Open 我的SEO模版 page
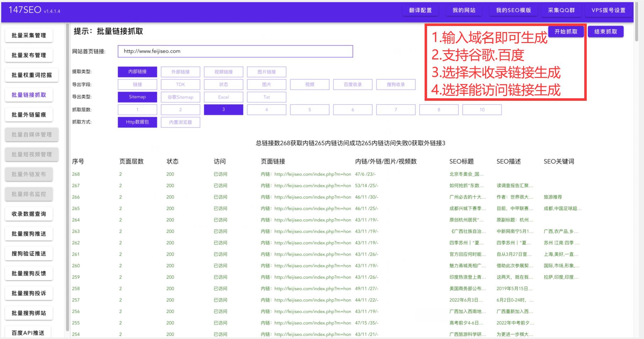Screen dimensions: 644x339 513,10
